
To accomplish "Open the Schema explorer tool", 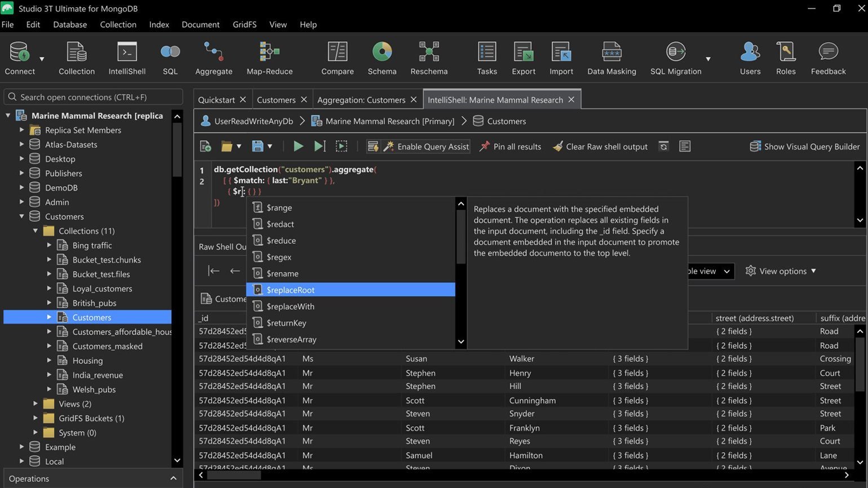I will click(382, 58).
